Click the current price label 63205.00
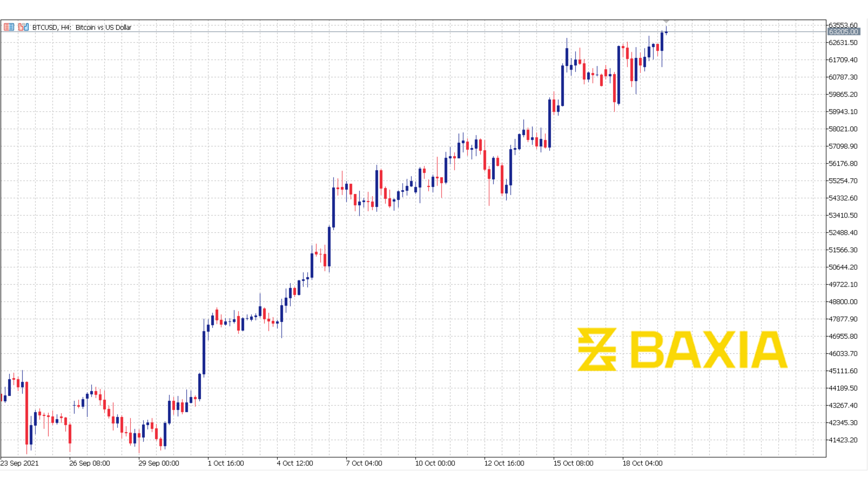The image size is (868, 489). (844, 32)
